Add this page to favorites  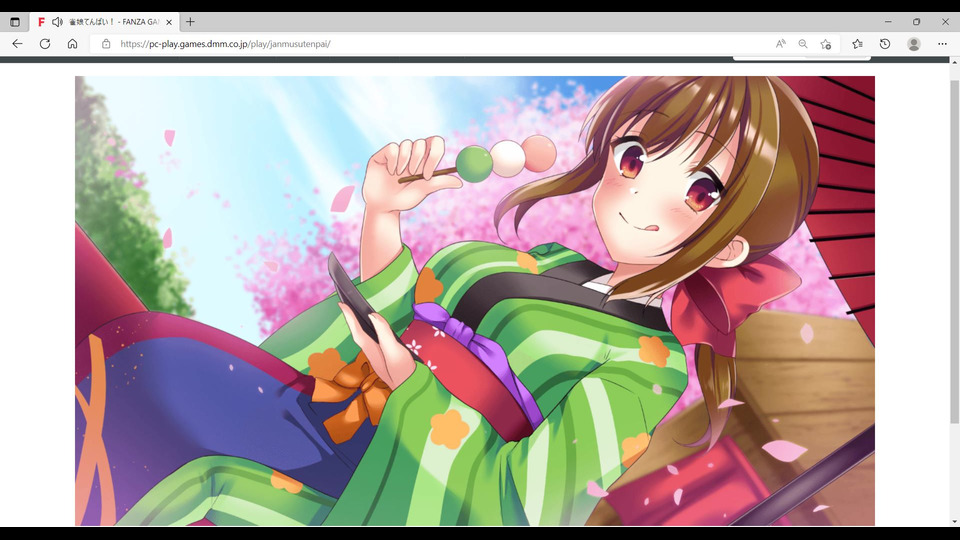(825, 44)
